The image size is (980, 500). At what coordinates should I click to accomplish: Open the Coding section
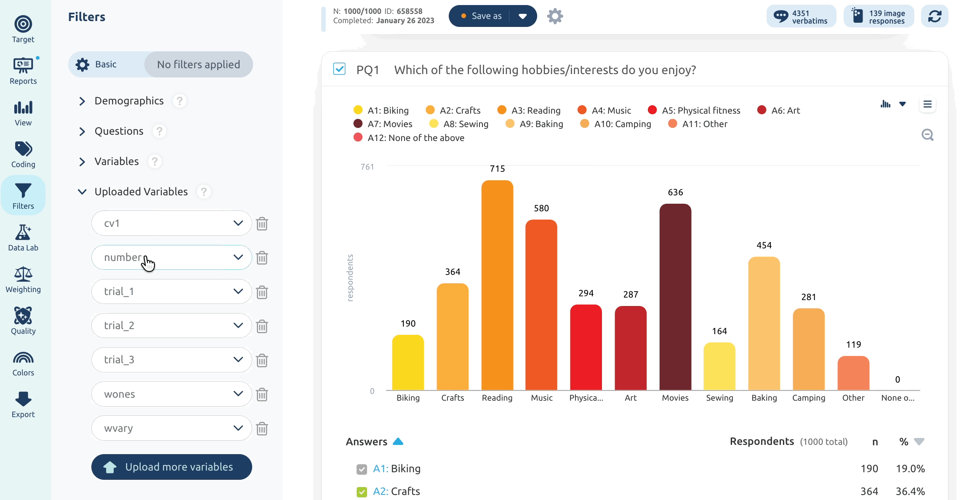point(23,154)
